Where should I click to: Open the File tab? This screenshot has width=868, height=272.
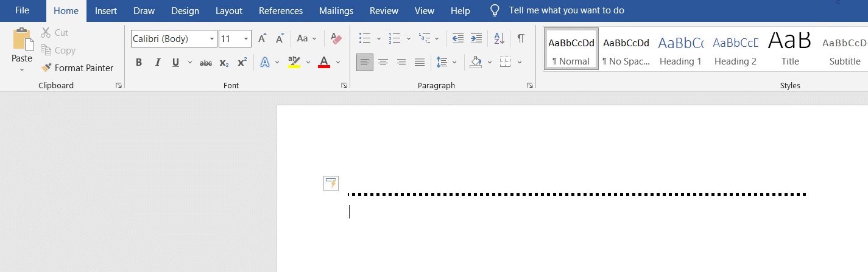(x=22, y=10)
